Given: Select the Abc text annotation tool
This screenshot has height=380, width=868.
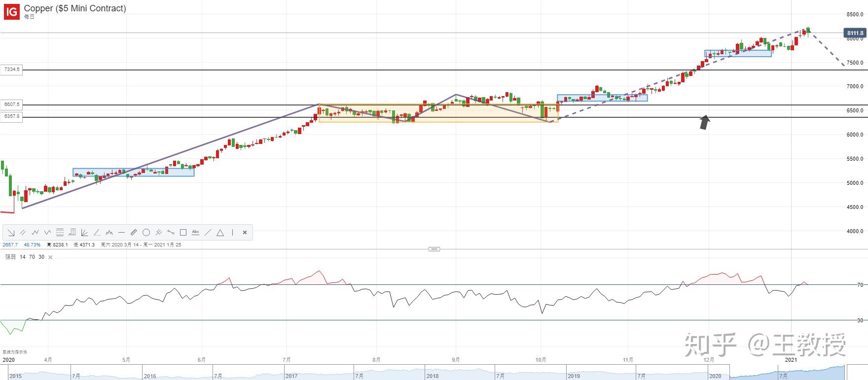Looking at the screenshot, I should point(195,232).
